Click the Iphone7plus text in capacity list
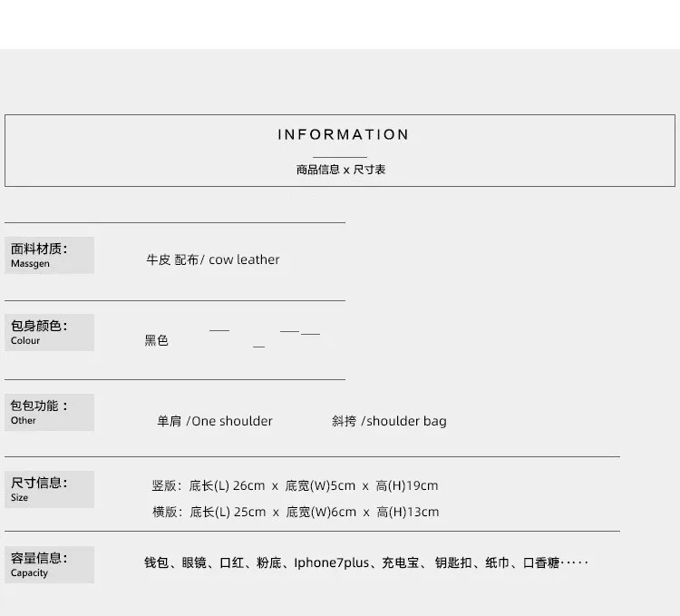Screen dimensions: 680x616 pos(332,562)
